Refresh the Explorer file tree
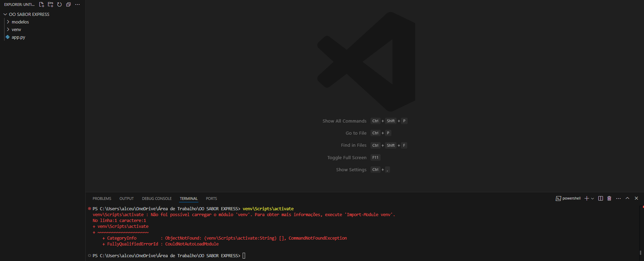Image resolution: width=644 pixels, height=261 pixels. click(59, 4)
